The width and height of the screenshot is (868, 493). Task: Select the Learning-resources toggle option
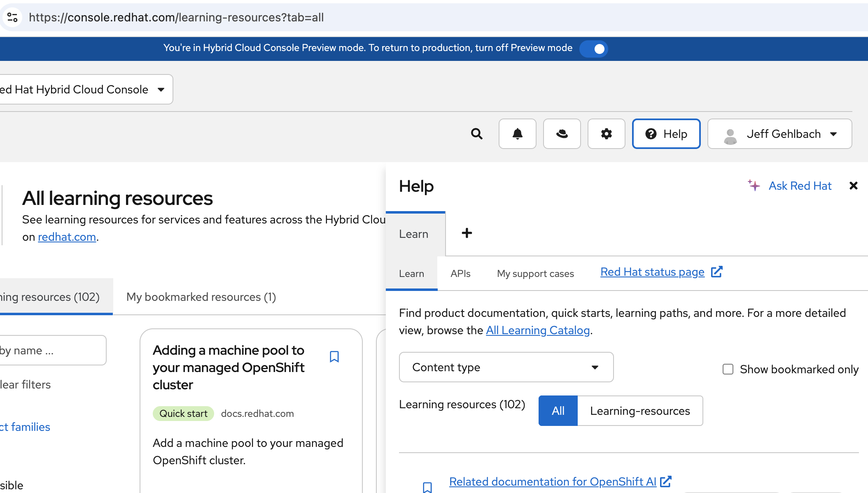click(x=640, y=411)
